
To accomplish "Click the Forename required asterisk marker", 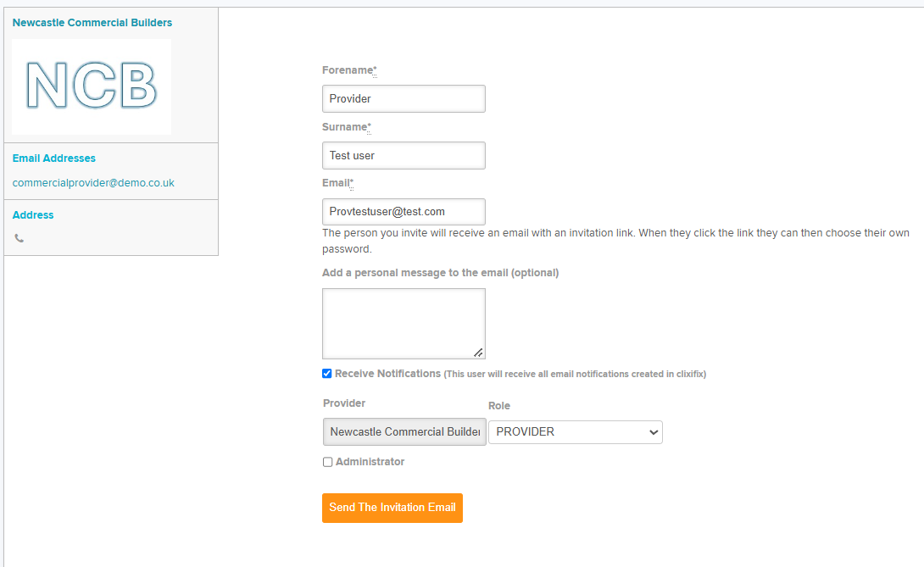I will pyautogui.click(x=375, y=70).
